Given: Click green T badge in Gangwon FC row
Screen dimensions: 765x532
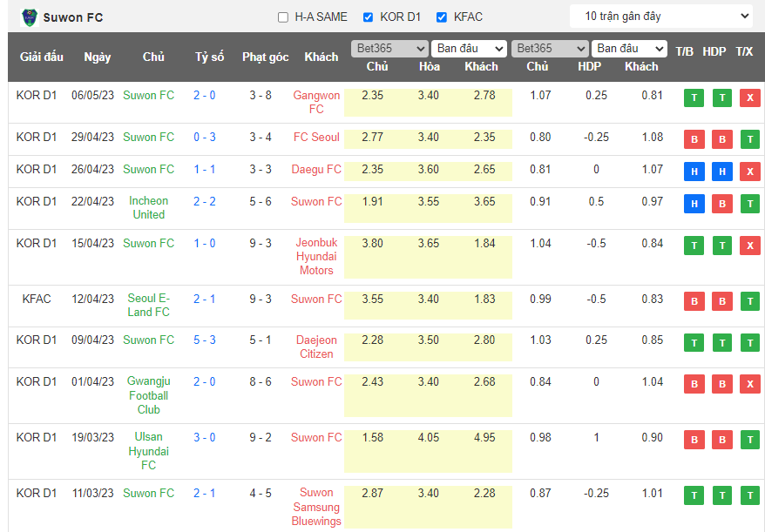Looking at the screenshot, I should [x=694, y=98].
